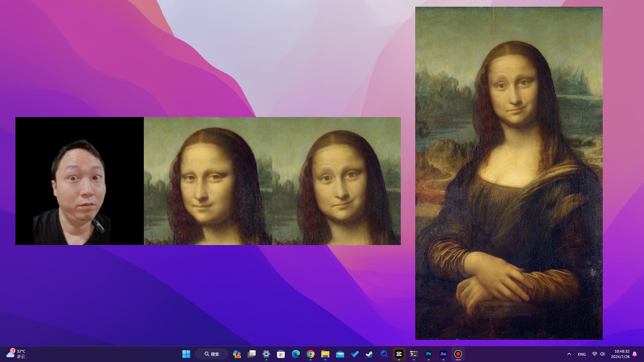This screenshot has width=644, height=362.
Task: Switch the ENG input language indicator
Action: [x=582, y=354]
